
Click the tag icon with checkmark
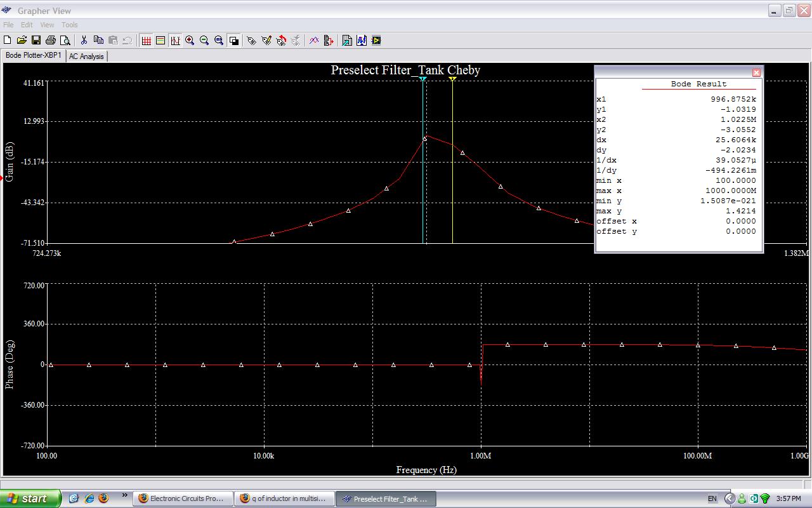click(266, 41)
